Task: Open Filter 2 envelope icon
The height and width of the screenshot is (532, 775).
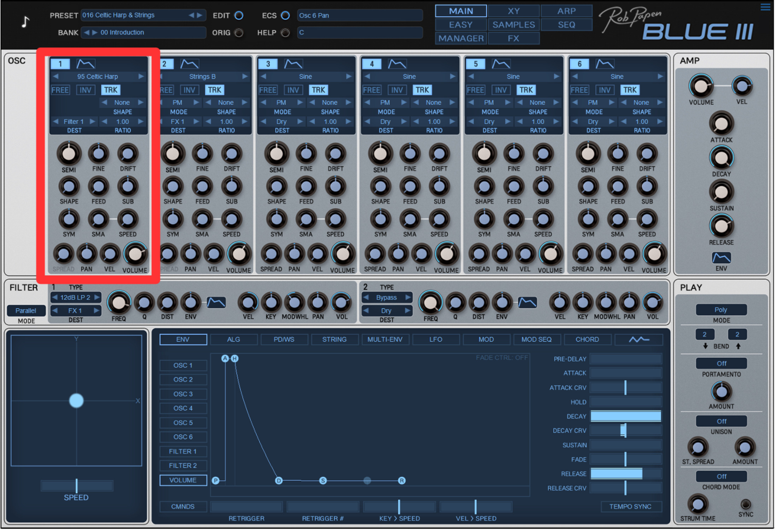Action: [x=527, y=302]
